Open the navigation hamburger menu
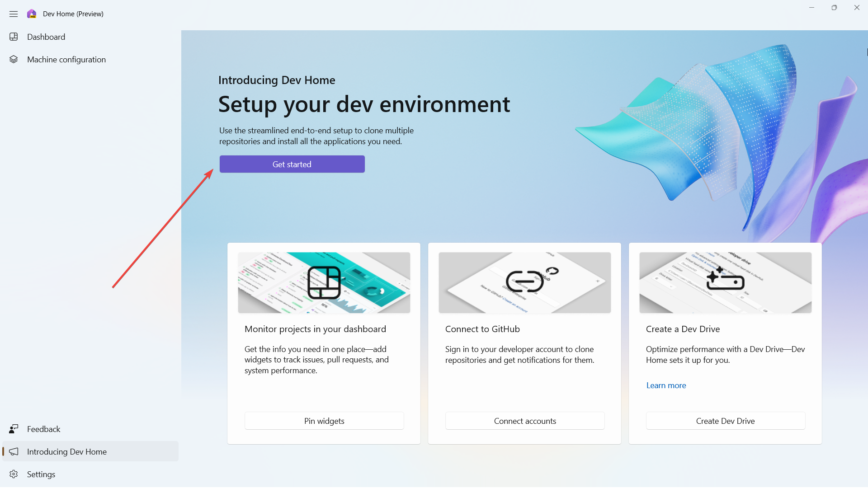 pos(13,14)
